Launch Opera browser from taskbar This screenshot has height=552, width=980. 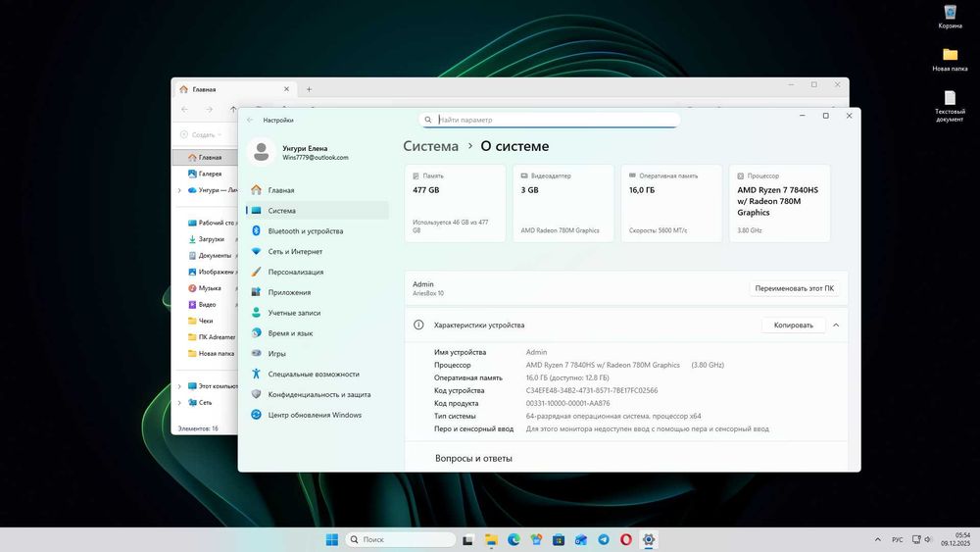[x=625, y=539]
